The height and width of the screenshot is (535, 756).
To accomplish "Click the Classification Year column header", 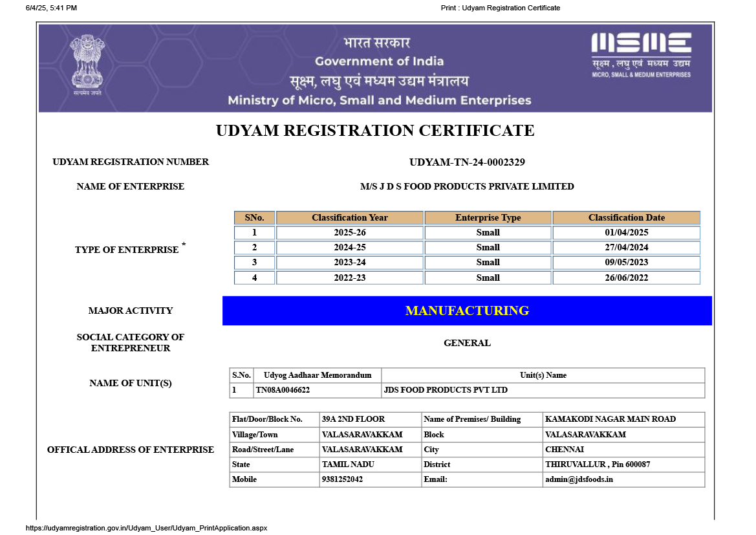I will (349, 218).
